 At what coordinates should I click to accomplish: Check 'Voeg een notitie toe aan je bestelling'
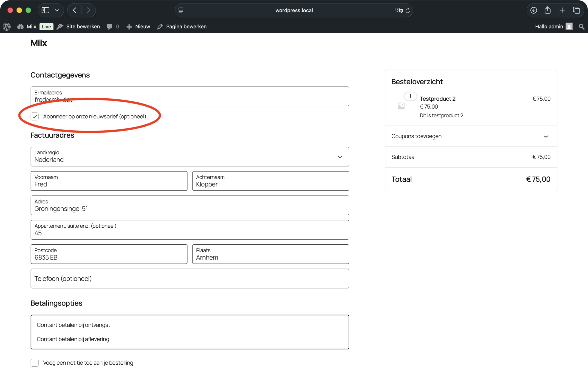[x=35, y=363]
